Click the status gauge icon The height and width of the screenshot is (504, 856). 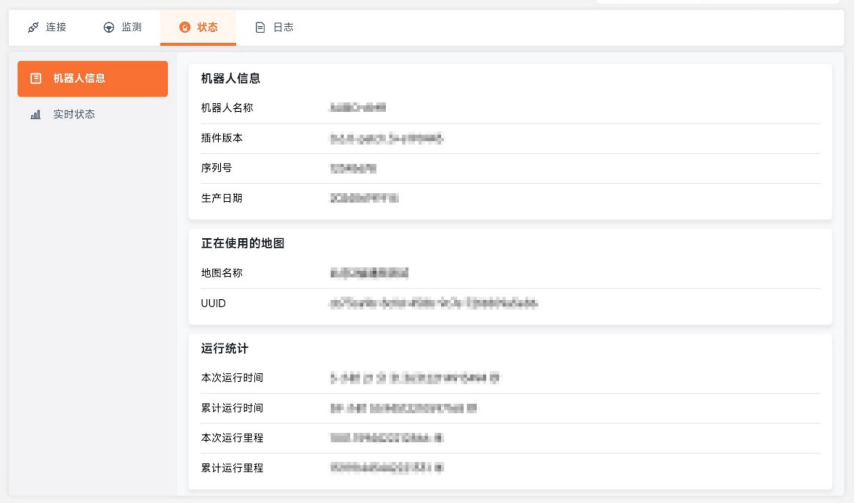185,27
